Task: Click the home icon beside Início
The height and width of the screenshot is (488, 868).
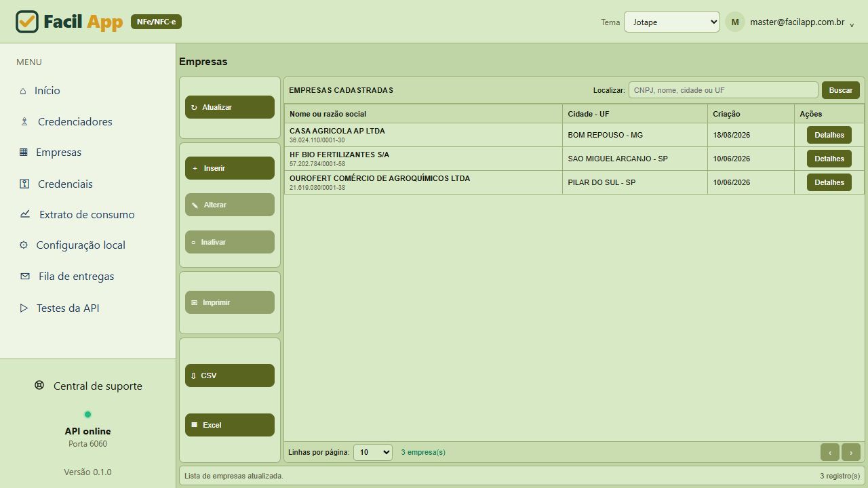Action: (23, 91)
